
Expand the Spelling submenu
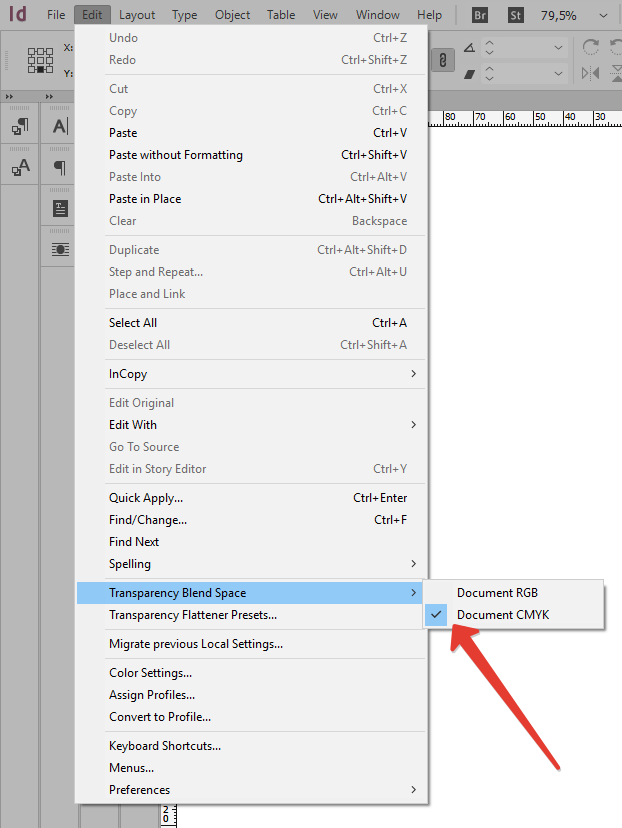[251, 564]
